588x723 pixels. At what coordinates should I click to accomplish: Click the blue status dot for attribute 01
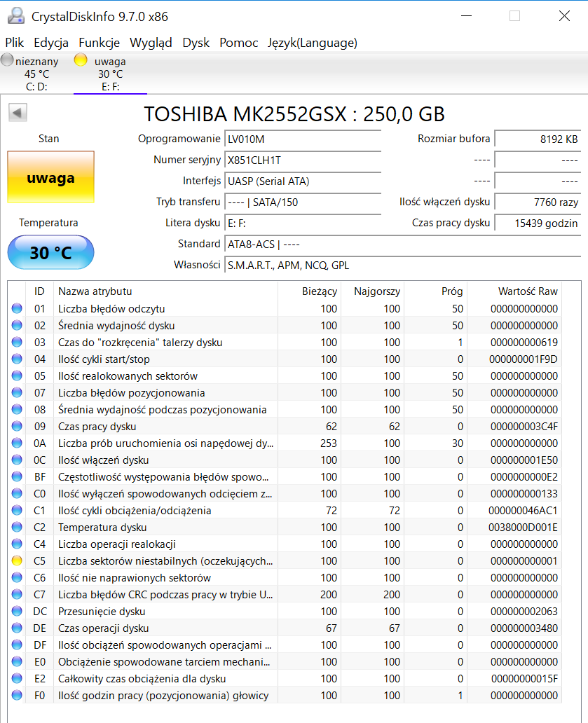(x=17, y=308)
